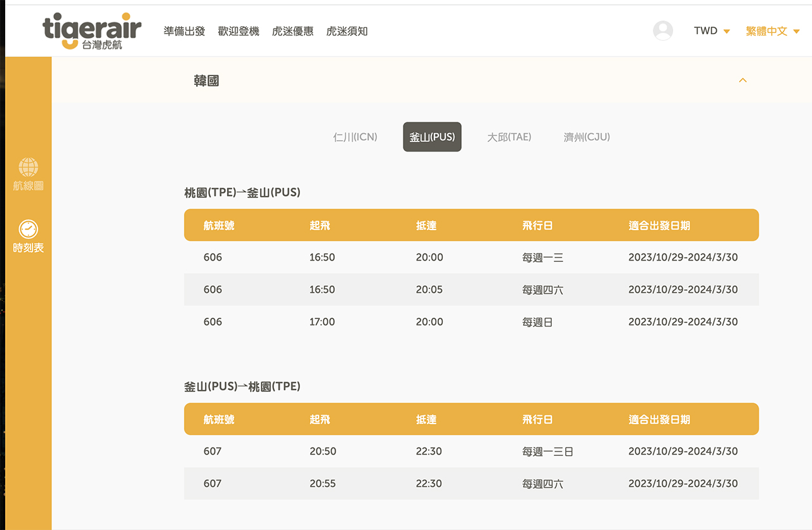This screenshot has height=530, width=812.
Task: Open the 歡迎登機 menu
Action: pos(239,30)
